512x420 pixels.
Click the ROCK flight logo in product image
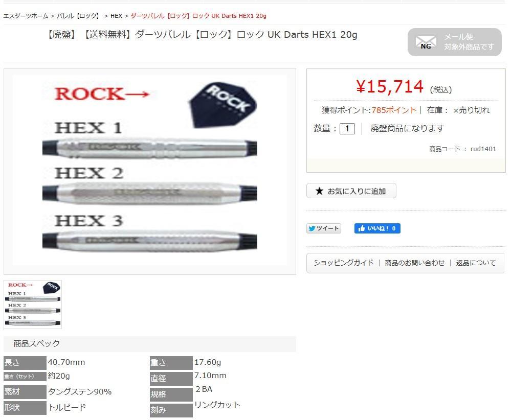[223, 104]
